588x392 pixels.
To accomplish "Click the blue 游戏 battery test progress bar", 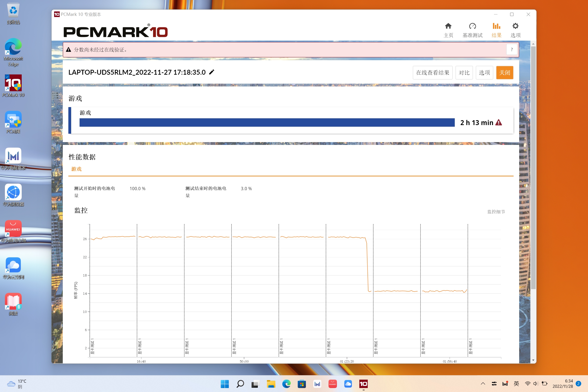I will click(x=267, y=122).
